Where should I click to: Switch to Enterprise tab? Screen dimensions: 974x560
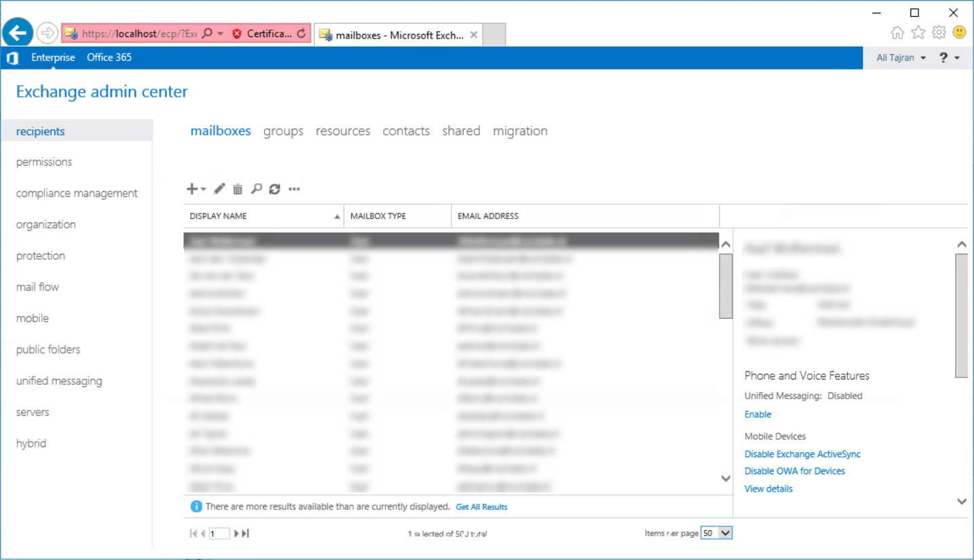pyautogui.click(x=53, y=57)
